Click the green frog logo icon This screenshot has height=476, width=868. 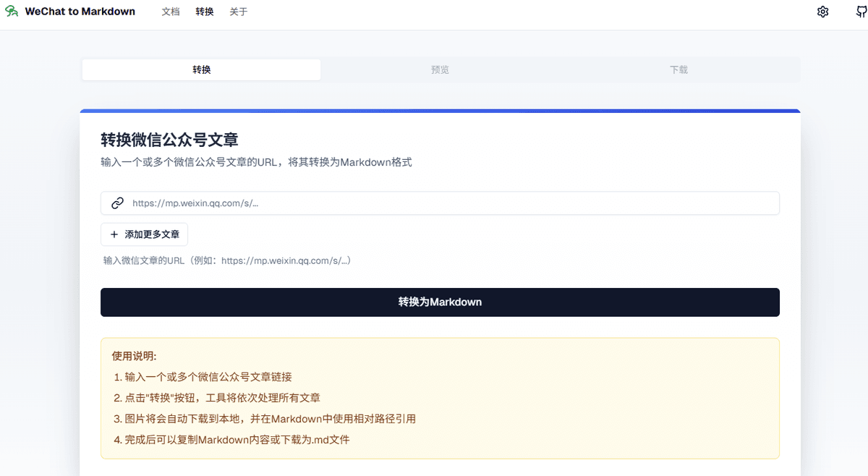coord(11,11)
